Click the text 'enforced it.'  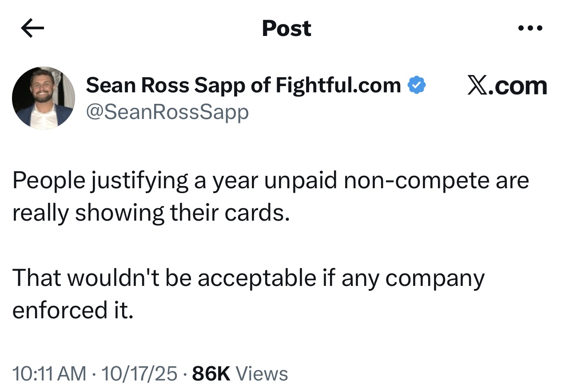[72, 310]
